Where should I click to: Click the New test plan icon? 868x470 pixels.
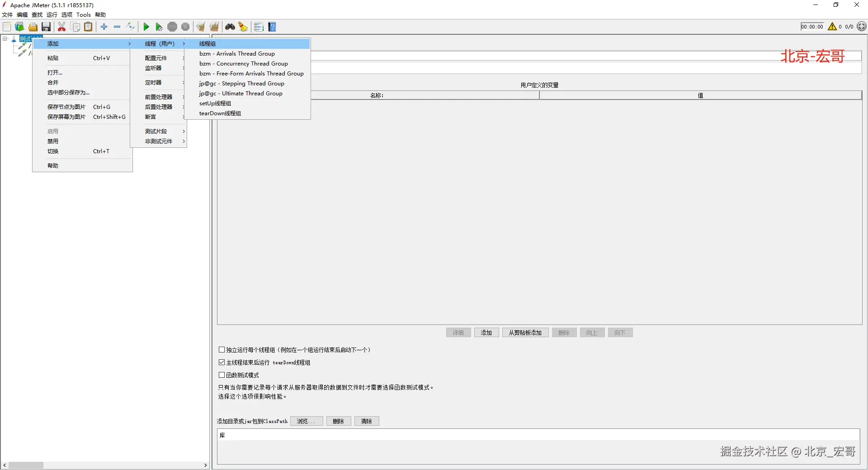[x=7, y=27]
